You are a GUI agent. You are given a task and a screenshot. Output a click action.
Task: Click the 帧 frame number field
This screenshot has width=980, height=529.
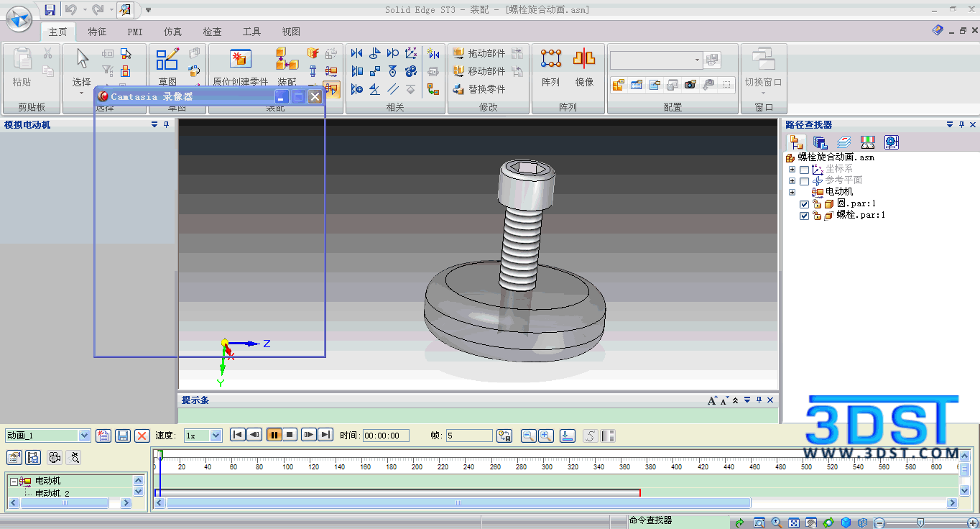469,436
